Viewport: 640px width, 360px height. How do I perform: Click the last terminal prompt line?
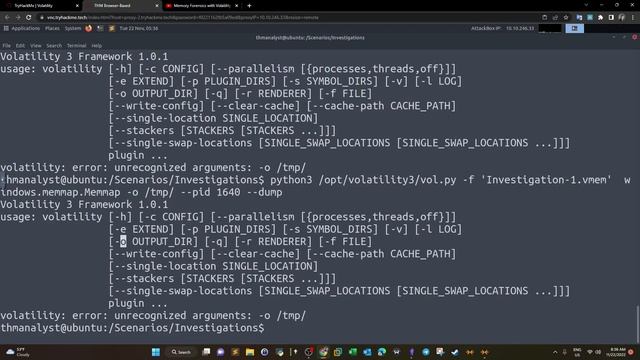[x=132, y=328]
